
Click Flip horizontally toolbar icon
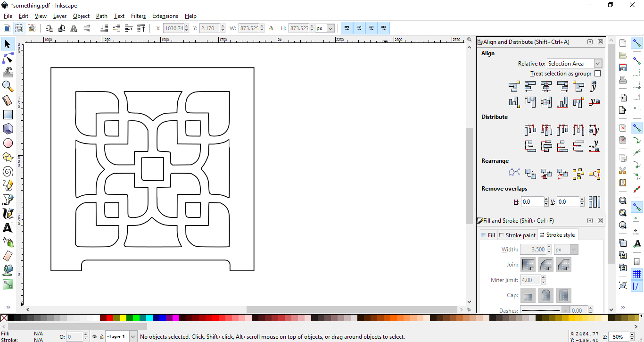(x=74, y=28)
